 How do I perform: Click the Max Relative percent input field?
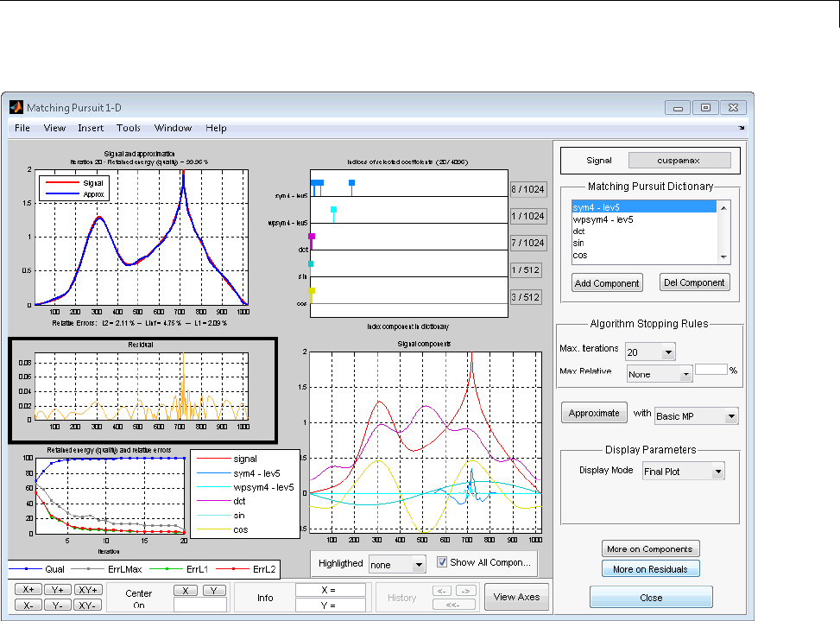tap(712, 369)
